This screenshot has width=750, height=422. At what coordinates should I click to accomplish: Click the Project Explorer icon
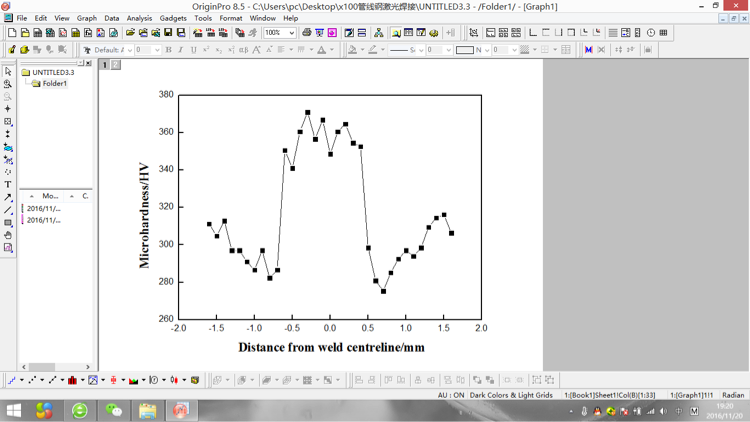pyautogui.click(x=396, y=33)
